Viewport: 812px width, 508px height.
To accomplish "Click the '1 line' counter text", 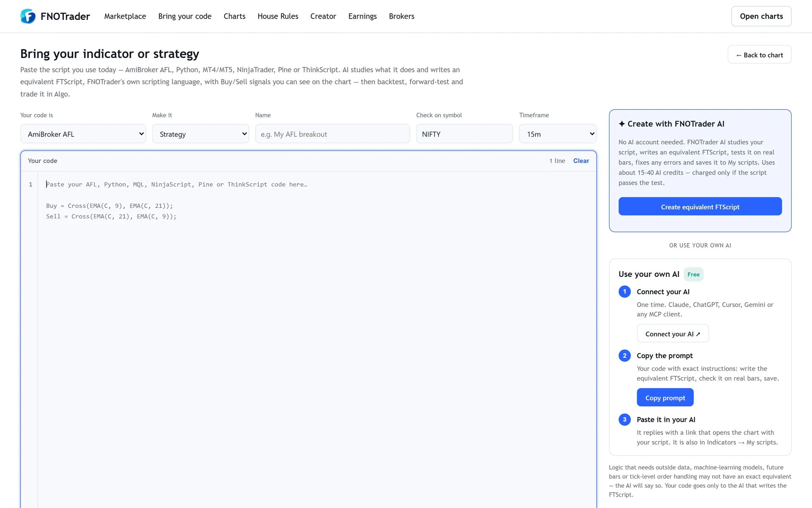I will pyautogui.click(x=557, y=161).
